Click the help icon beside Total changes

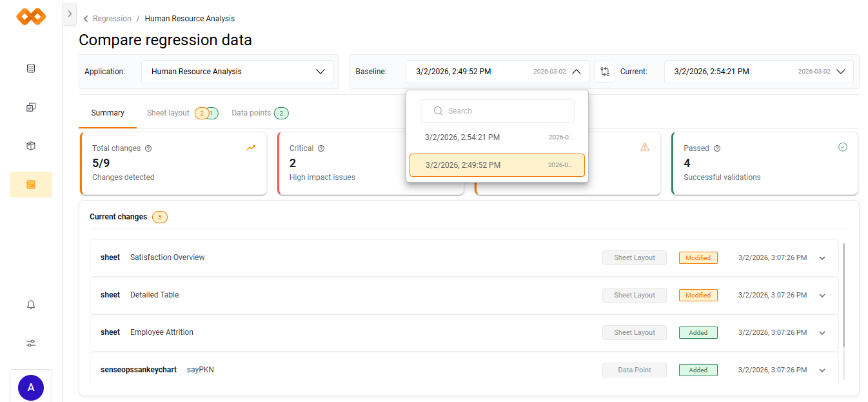click(148, 148)
